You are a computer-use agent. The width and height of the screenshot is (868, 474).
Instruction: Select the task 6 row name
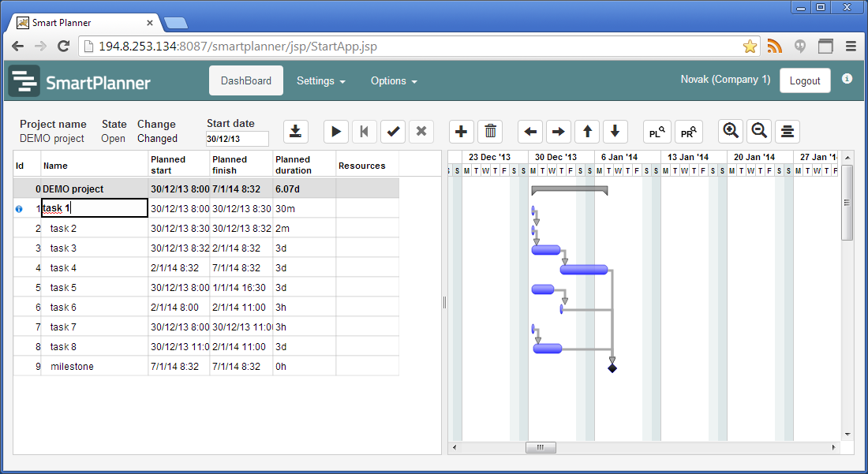click(63, 308)
